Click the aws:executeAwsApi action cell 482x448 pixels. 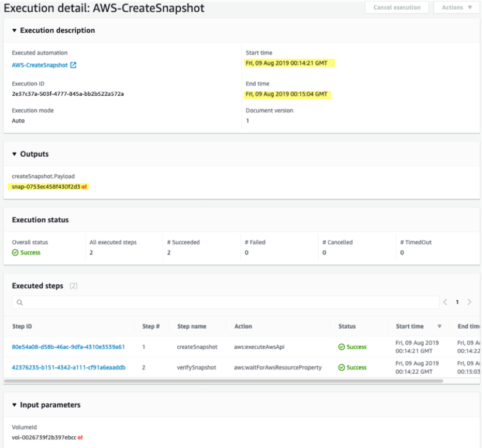pyautogui.click(x=259, y=347)
